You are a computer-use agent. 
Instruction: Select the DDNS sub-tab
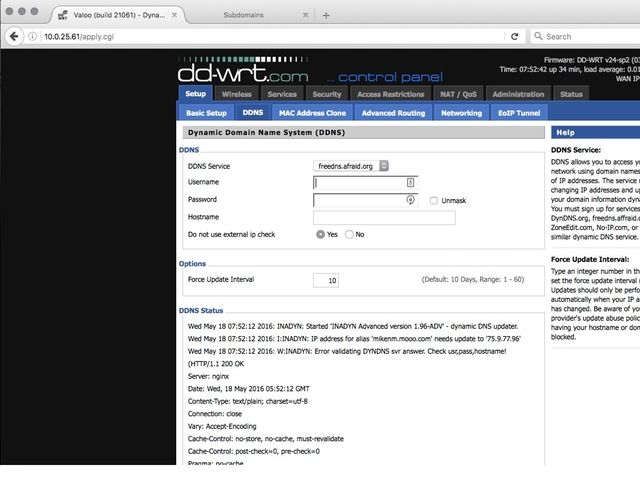(253, 112)
